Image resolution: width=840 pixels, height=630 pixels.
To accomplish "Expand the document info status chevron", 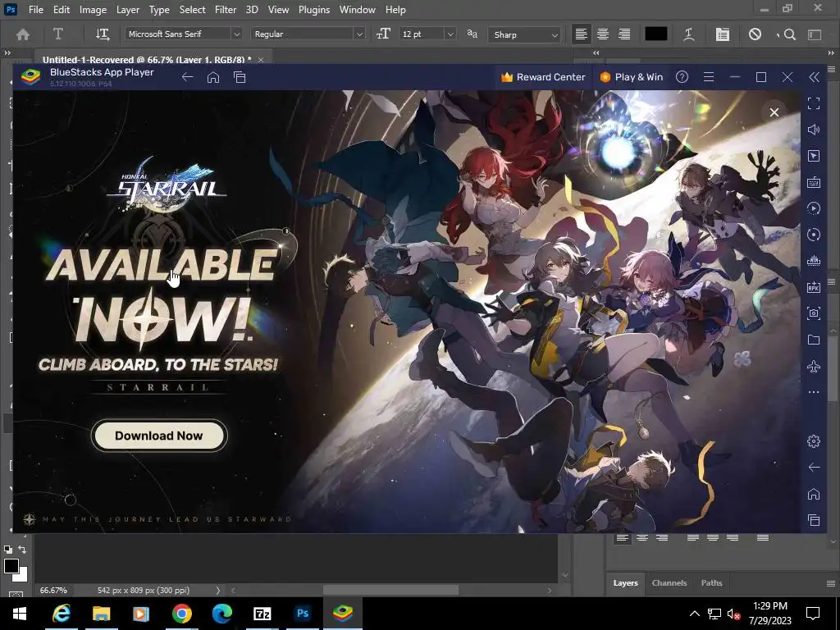I will [217, 591].
